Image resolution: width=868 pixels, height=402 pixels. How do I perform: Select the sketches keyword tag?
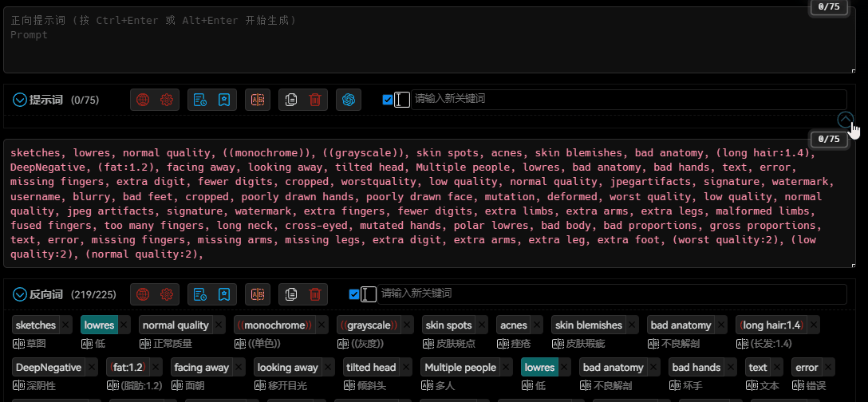[x=35, y=325]
